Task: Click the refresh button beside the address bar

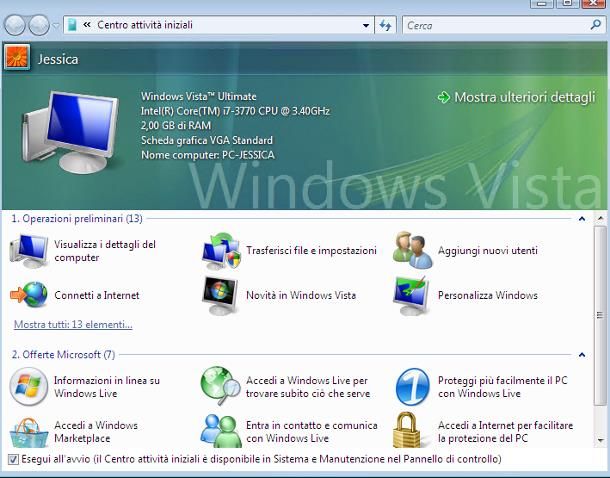Action: [385, 25]
